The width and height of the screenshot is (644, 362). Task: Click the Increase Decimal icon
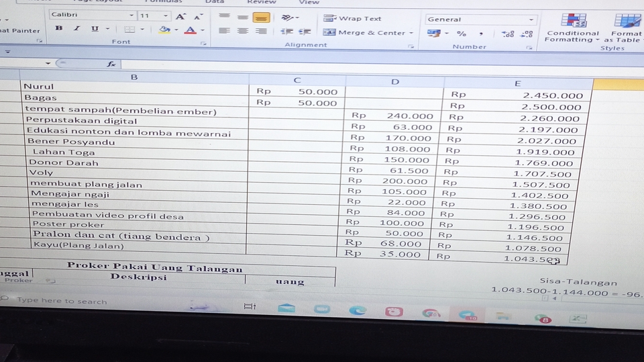(508, 34)
